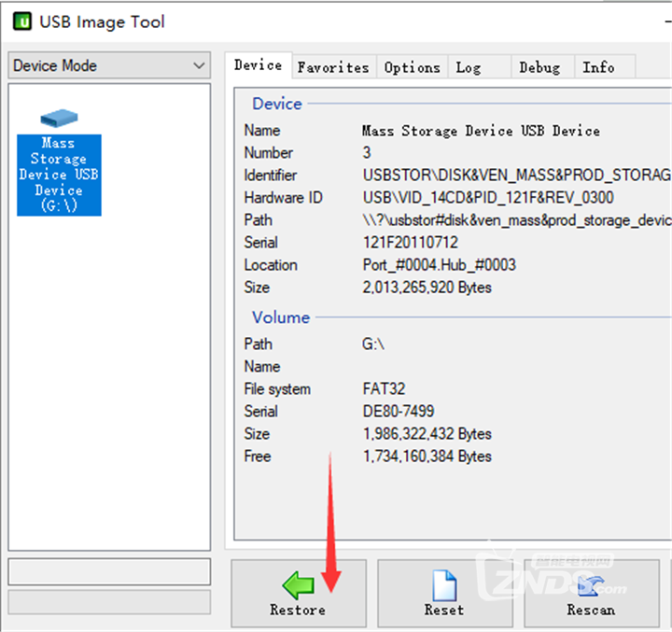Click the device path \\?\usbstor#disk value
Viewport: 672px width, 632px height.
click(517, 220)
